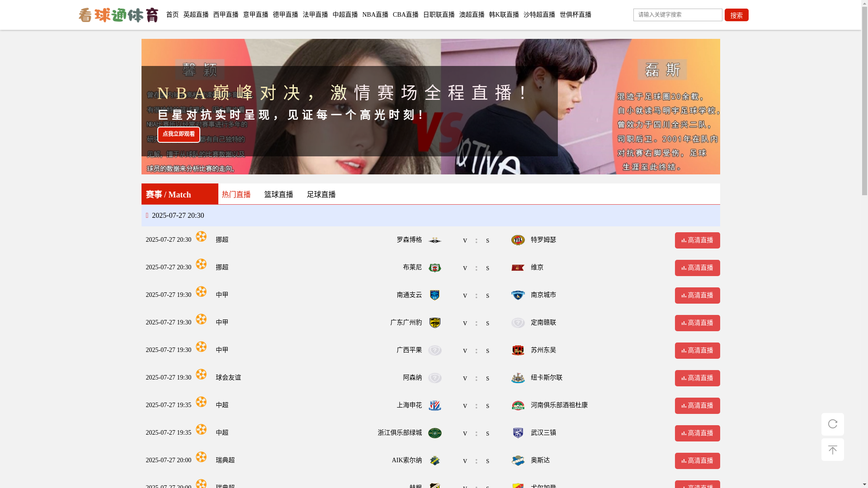Click 苏州东吴 team crest
The height and width of the screenshot is (488, 868).
(518, 350)
